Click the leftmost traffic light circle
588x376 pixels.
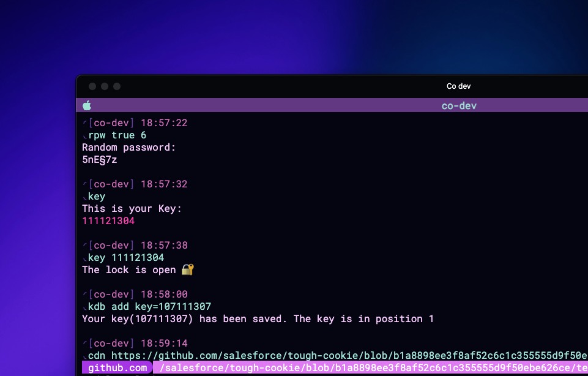[92, 86]
